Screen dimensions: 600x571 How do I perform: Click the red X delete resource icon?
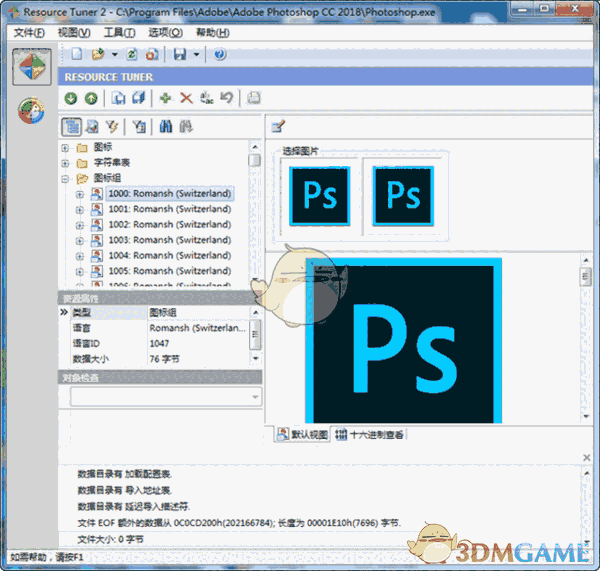coord(186,98)
